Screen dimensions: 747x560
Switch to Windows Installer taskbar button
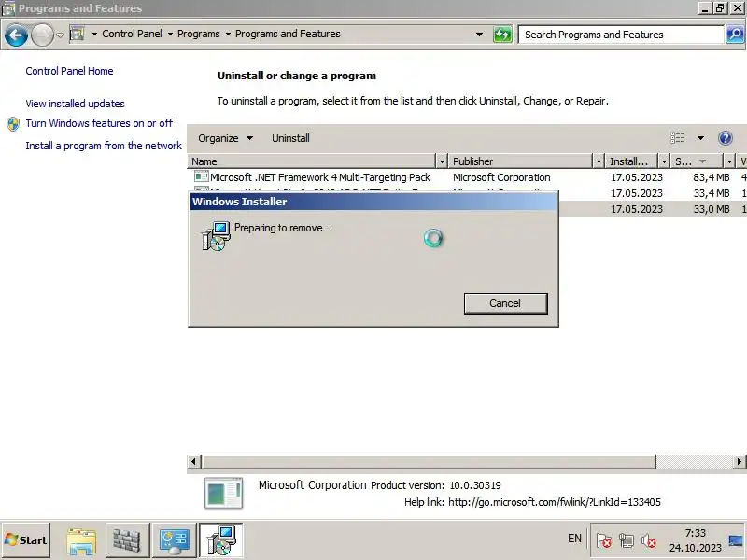(221, 540)
